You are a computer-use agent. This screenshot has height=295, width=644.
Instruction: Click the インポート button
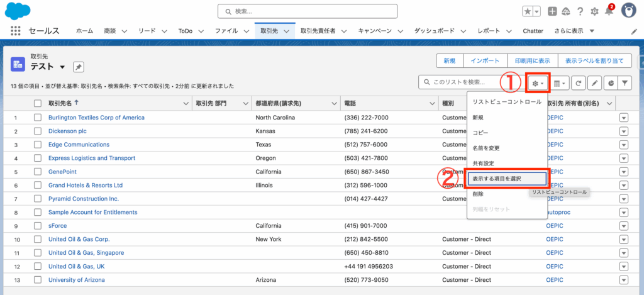tap(485, 61)
